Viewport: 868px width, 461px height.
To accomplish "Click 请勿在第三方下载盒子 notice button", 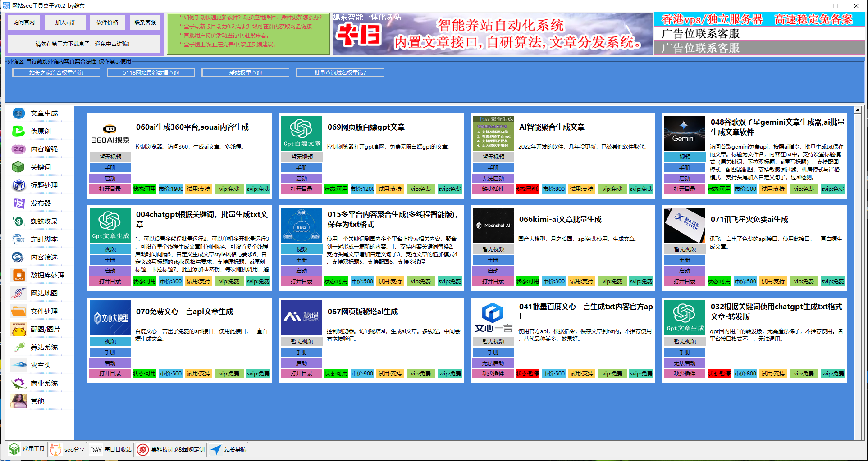I will [84, 44].
